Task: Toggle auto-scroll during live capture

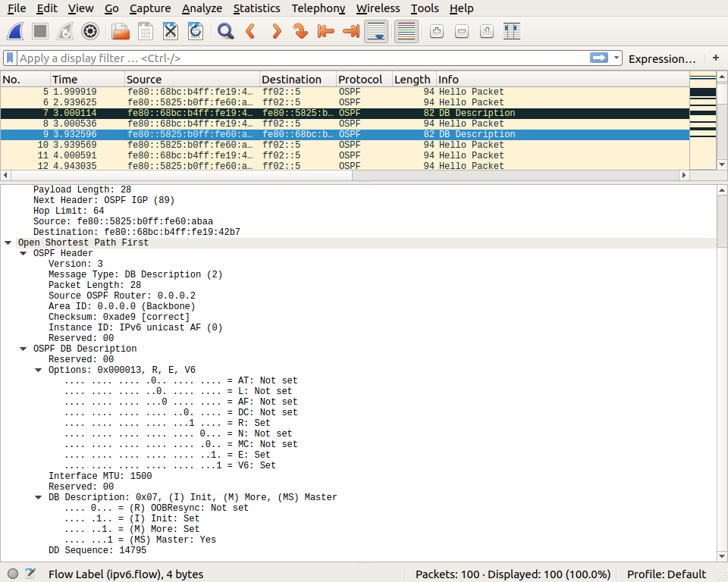Action: (x=376, y=32)
